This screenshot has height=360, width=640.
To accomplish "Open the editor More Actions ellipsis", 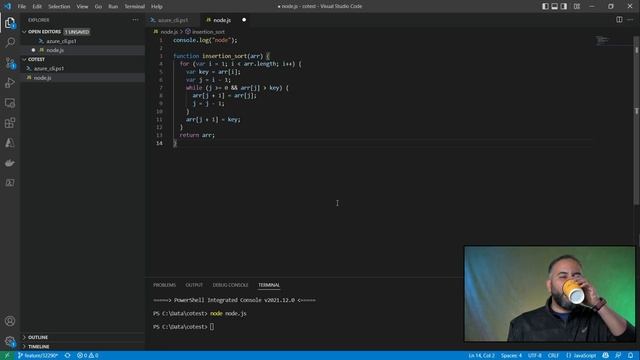I will pyautogui.click(x=630, y=20).
